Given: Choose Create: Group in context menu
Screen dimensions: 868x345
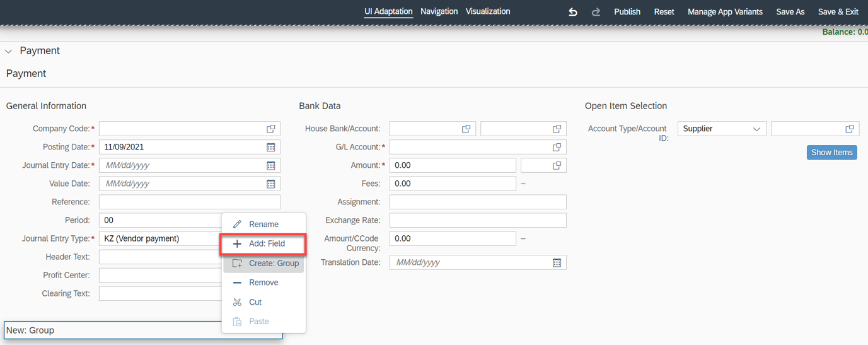Looking at the screenshot, I should tap(263, 263).
